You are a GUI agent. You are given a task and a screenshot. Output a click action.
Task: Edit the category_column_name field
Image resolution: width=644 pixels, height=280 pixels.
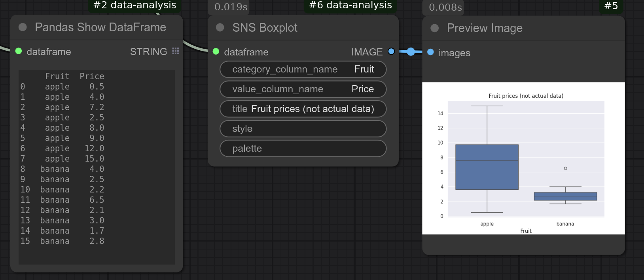point(303,69)
